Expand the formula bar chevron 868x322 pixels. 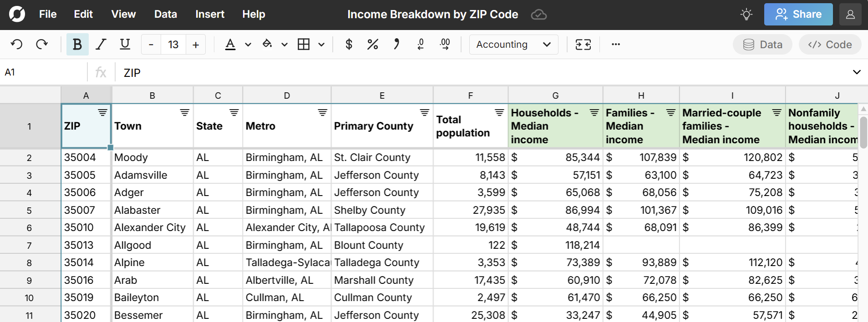tap(857, 72)
